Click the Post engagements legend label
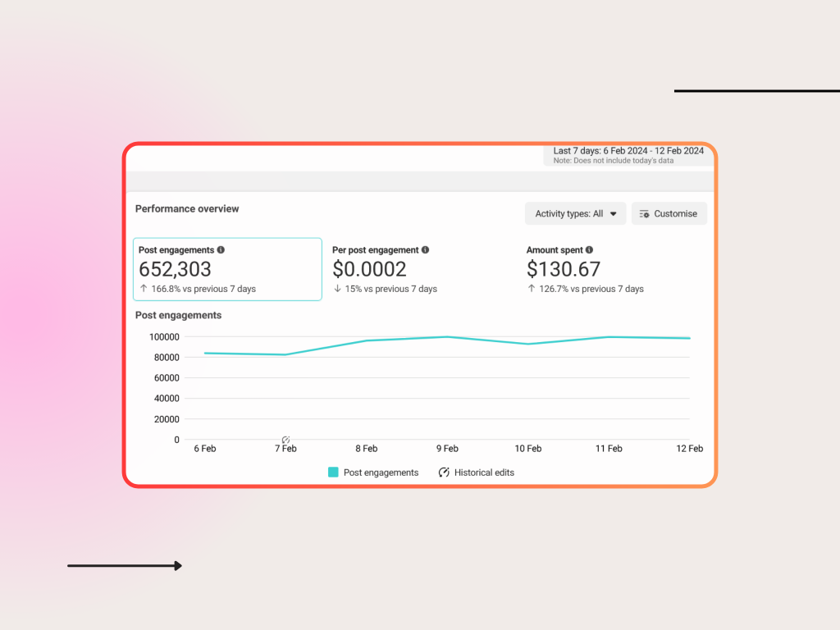840x630 pixels. pos(381,472)
